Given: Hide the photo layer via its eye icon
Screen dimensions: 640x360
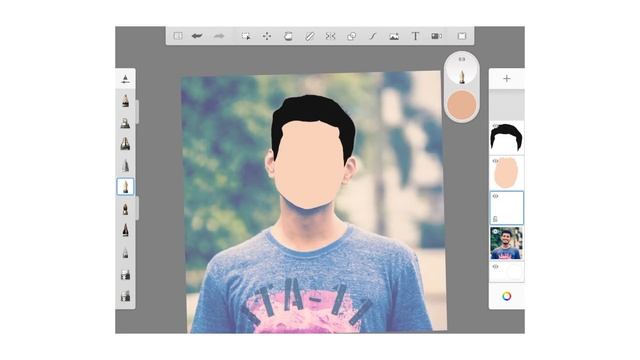Looking at the screenshot, I should pos(495,231).
